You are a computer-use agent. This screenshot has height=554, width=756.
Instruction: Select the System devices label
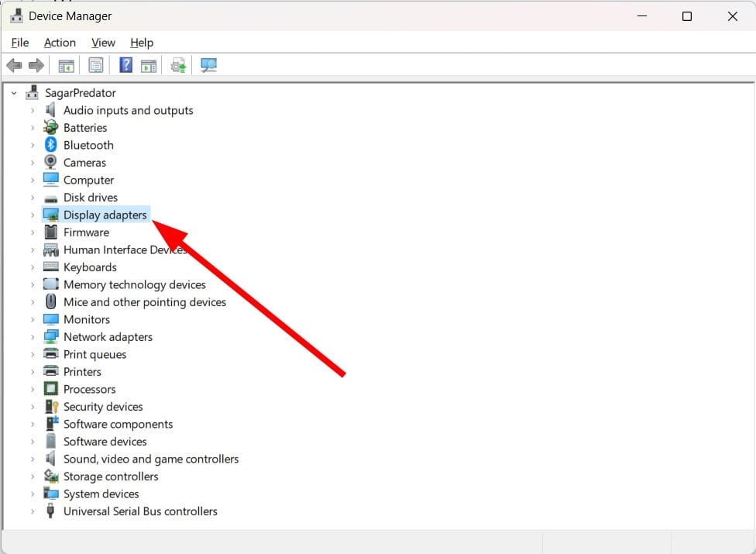[x=101, y=494]
